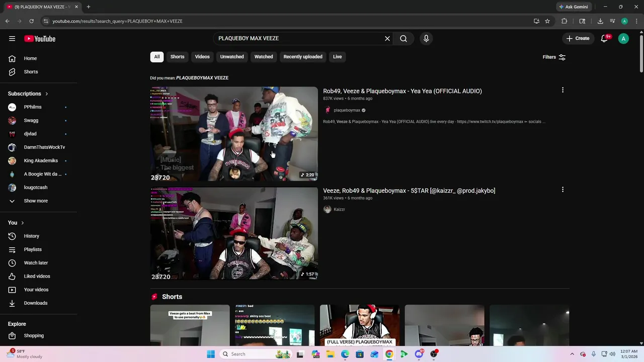Open options menu for Yea Yea video

click(562, 90)
